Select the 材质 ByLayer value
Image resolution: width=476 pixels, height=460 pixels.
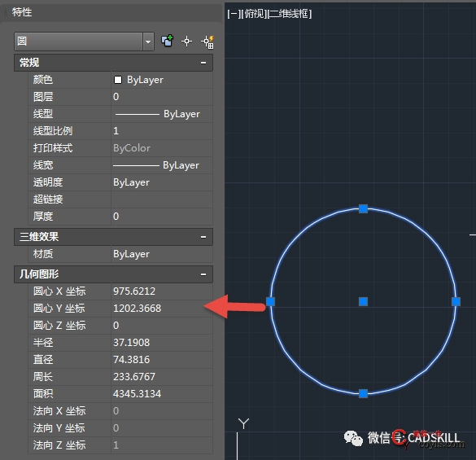[x=162, y=254]
